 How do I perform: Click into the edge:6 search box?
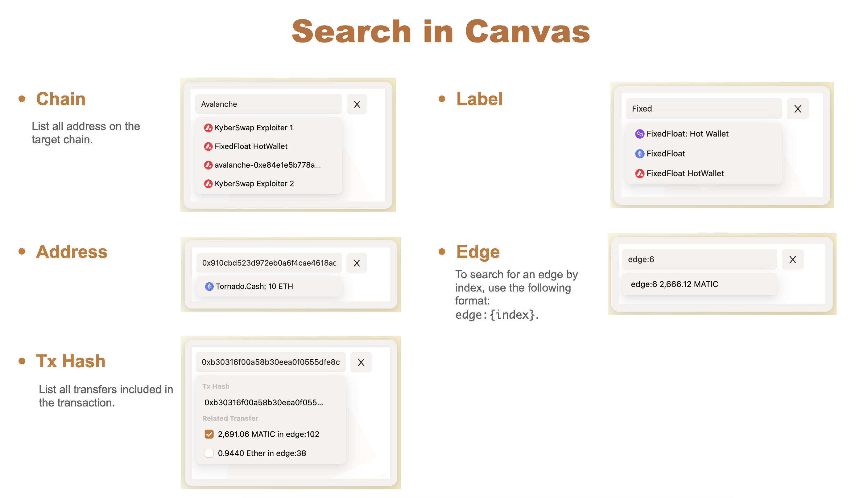tap(698, 259)
